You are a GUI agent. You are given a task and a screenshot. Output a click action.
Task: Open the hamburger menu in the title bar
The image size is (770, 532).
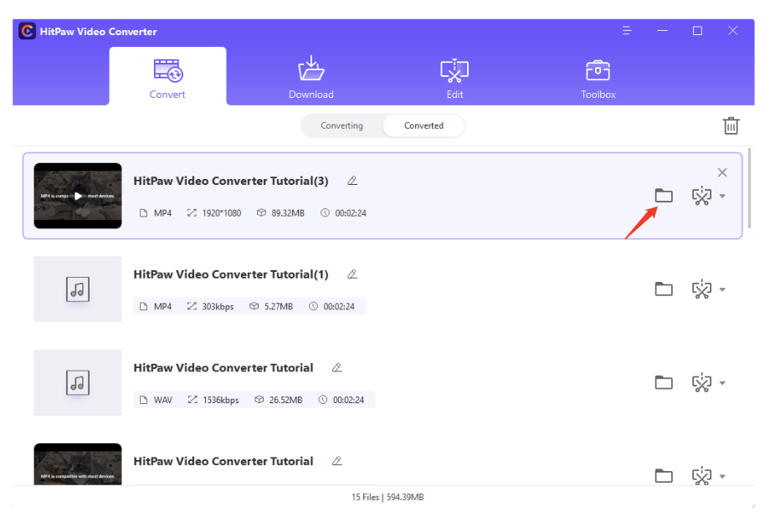click(x=627, y=31)
